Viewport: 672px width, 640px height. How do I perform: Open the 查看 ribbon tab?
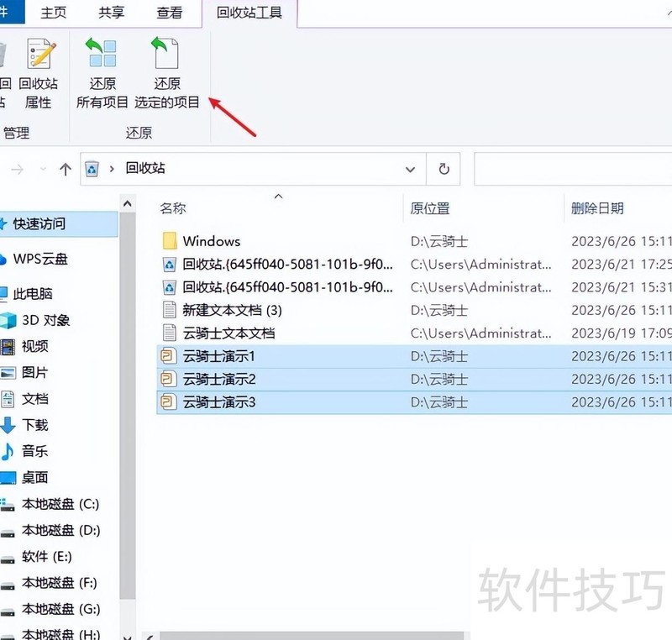click(170, 12)
